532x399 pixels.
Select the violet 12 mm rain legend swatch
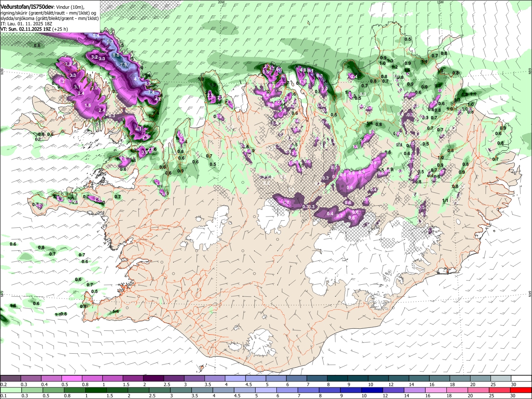(393, 390)
